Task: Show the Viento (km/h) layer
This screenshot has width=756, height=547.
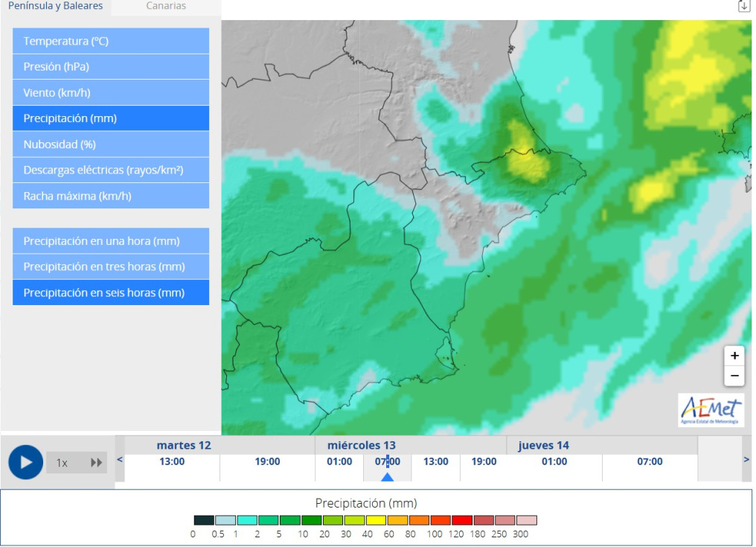Action: click(x=111, y=93)
